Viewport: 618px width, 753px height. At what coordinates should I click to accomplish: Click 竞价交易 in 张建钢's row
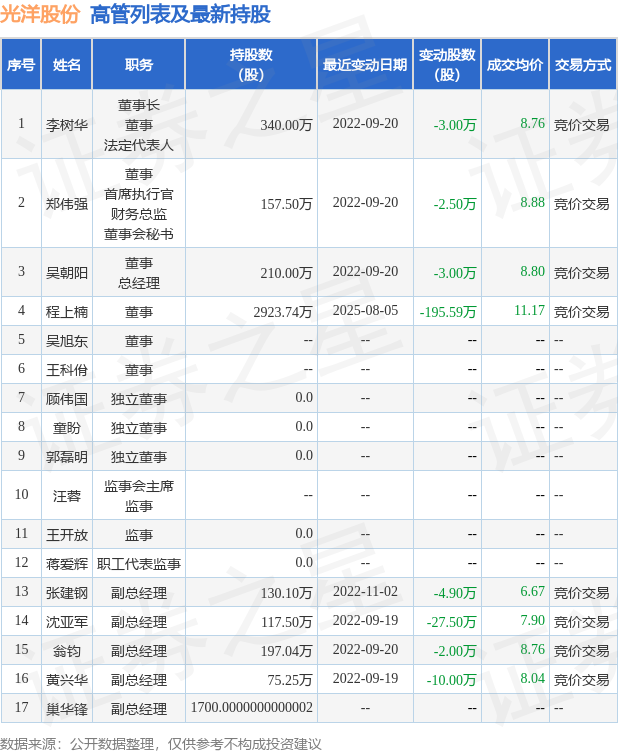(582, 593)
